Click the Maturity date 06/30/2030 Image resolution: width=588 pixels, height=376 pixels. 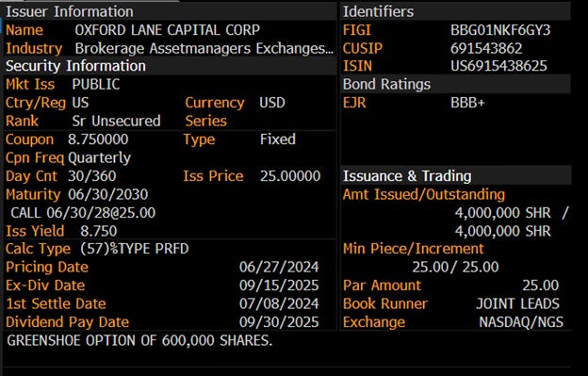point(108,194)
